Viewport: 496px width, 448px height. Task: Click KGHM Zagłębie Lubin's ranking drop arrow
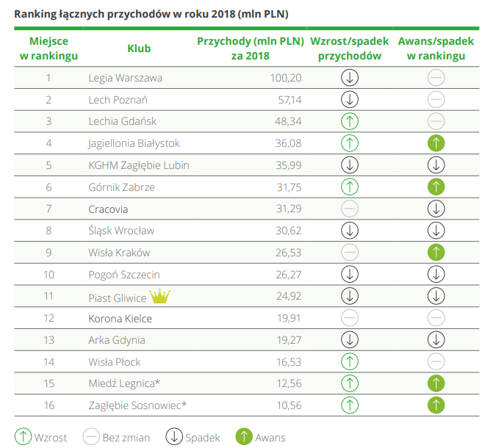click(x=436, y=165)
